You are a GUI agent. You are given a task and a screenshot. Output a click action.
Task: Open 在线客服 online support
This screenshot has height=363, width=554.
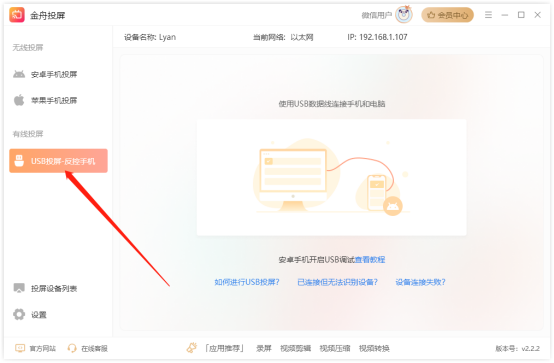tap(94, 349)
